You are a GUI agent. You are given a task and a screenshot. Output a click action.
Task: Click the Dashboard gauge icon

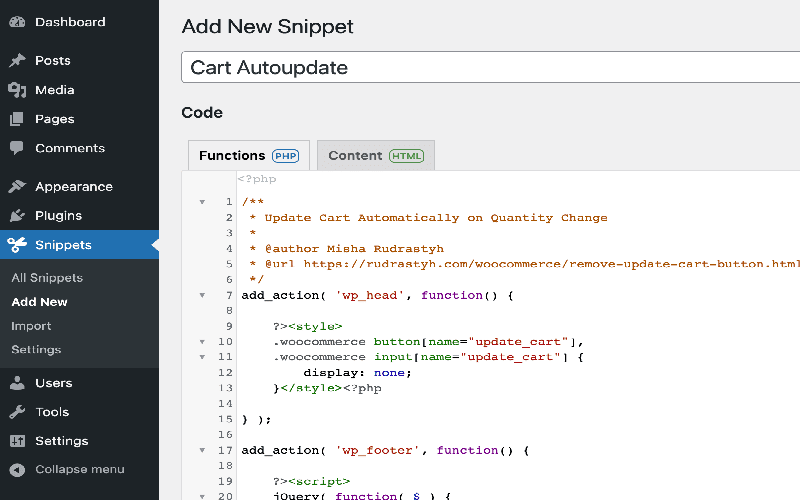(17, 22)
